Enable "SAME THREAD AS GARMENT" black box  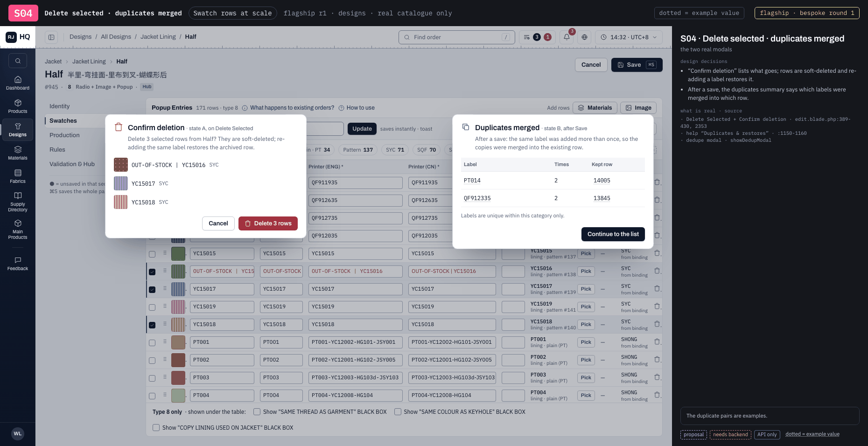pos(257,411)
